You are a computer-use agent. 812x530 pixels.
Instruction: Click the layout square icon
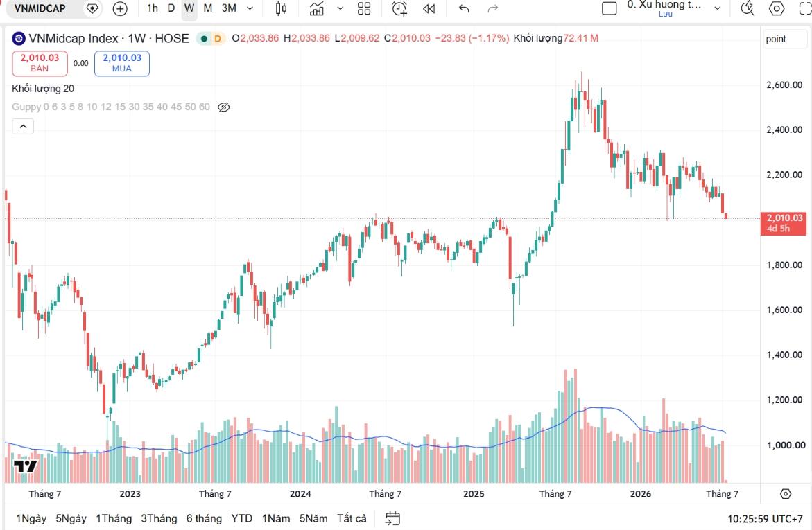[x=610, y=8]
